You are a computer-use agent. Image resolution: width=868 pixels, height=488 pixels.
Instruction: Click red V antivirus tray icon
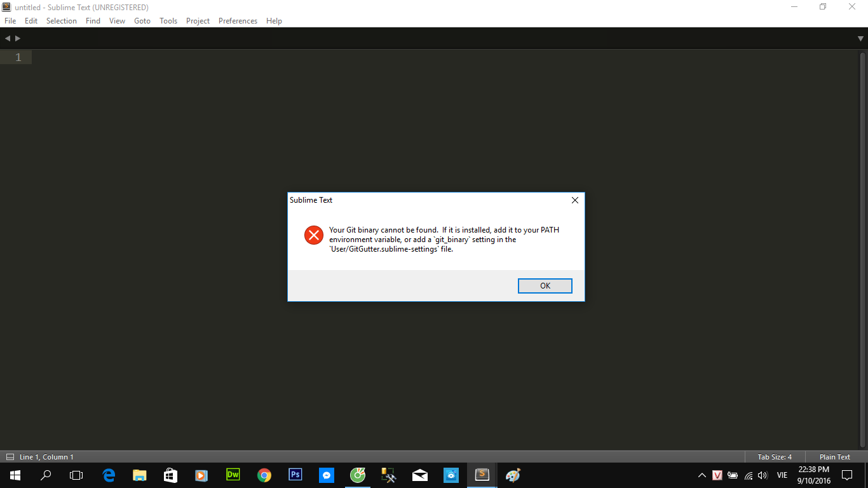[717, 475]
